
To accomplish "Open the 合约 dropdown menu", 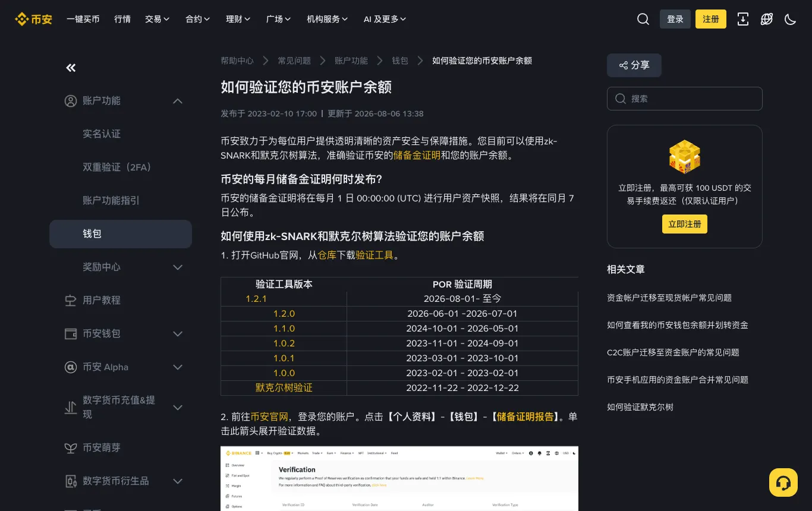I will click(x=198, y=19).
